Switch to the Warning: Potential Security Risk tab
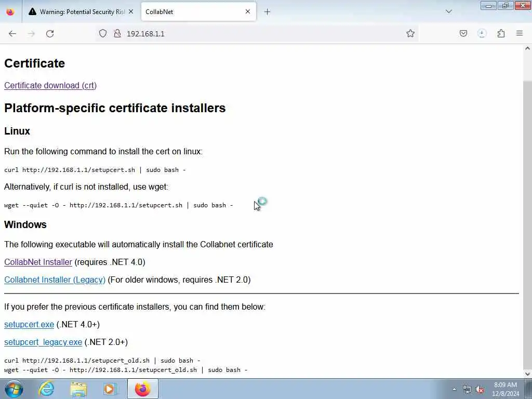The height and width of the screenshot is (399, 532). (79, 12)
